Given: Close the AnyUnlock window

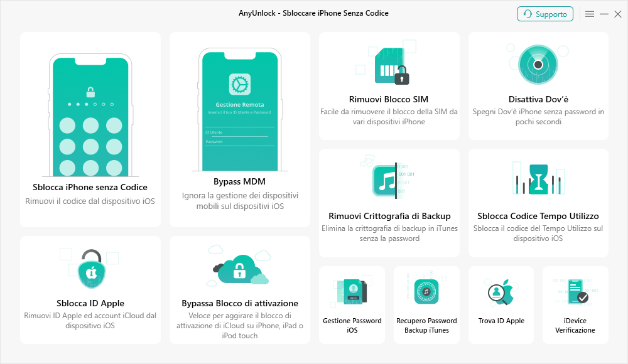Looking at the screenshot, I should [618, 14].
